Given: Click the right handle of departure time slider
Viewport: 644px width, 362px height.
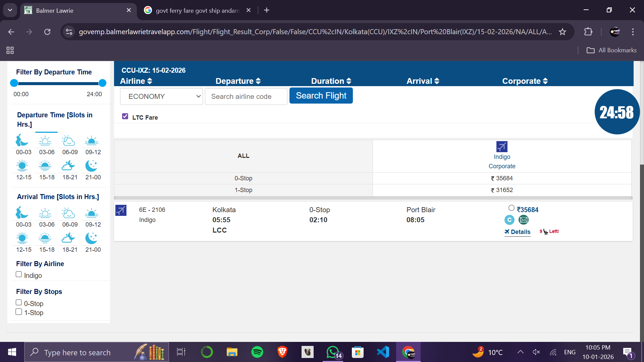Looking at the screenshot, I should pyautogui.click(x=102, y=83).
